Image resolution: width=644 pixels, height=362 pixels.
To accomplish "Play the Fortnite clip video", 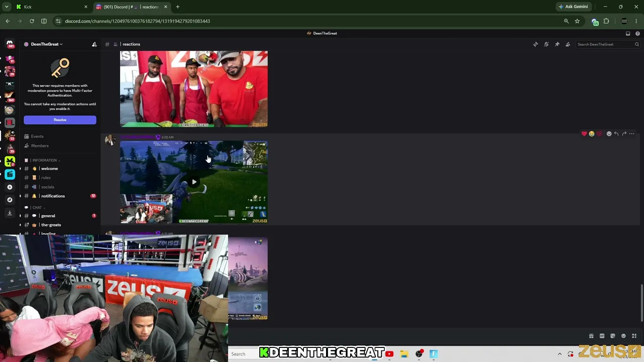I will point(194,182).
